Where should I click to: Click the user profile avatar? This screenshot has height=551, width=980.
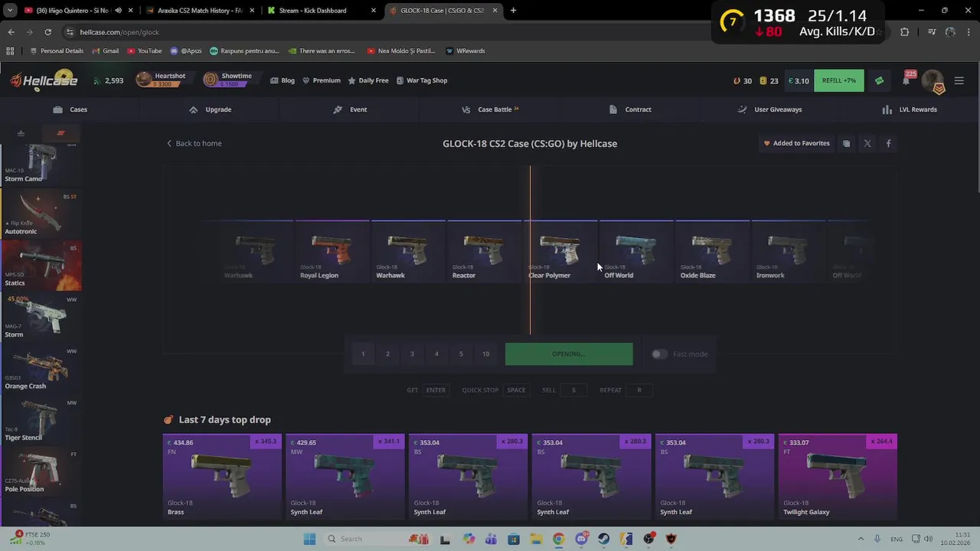coord(932,80)
